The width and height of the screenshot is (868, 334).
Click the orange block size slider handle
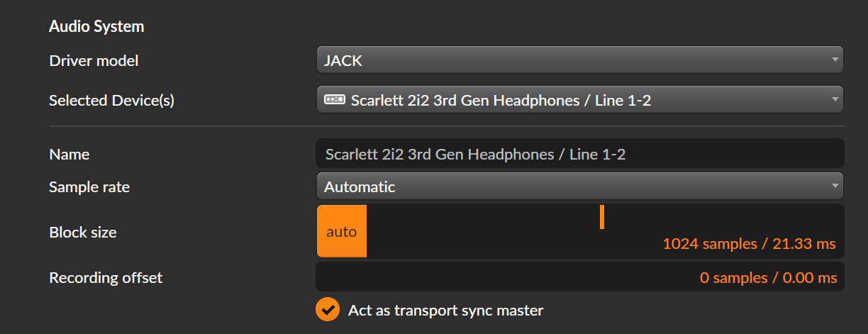tap(601, 217)
